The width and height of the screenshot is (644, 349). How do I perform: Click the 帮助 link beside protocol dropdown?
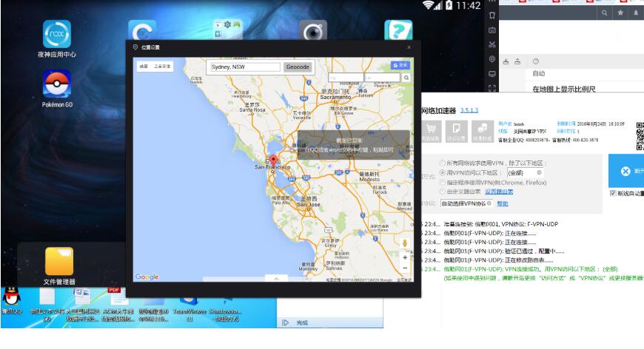[x=503, y=203]
